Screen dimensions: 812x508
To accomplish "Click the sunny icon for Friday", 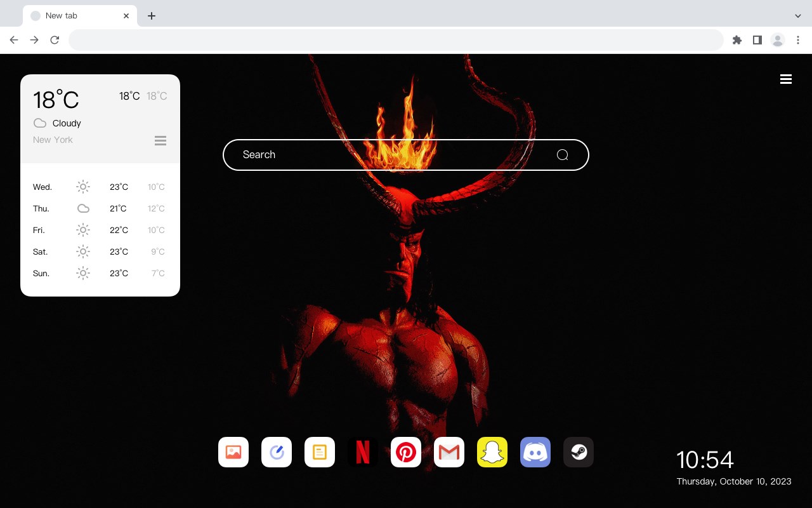I will pyautogui.click(x=83, y=230).
